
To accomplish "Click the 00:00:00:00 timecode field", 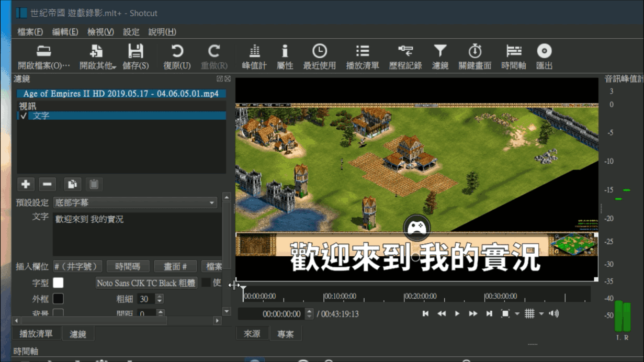I will (272, 314).
